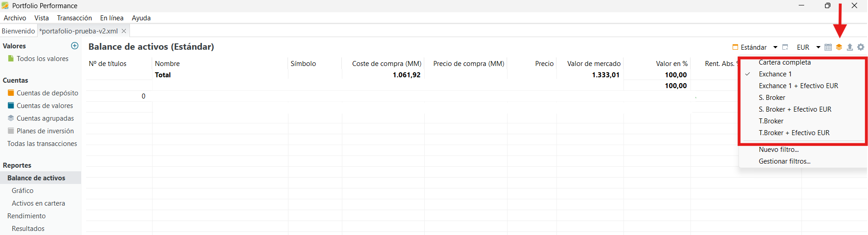Click the orange layers filter icon
Image resolution: width=868 pixels, height=235 pixels.
pyautogui.click(x=839, y=47)
